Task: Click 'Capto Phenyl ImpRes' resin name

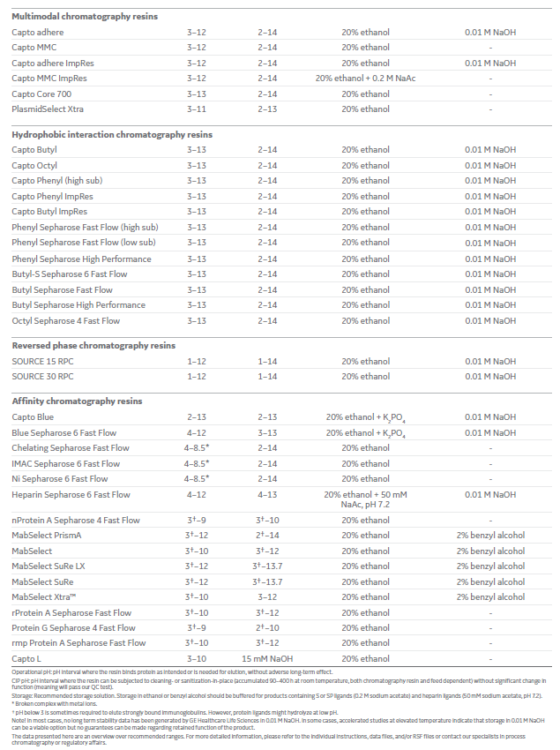Action: (x=52, y=196)
